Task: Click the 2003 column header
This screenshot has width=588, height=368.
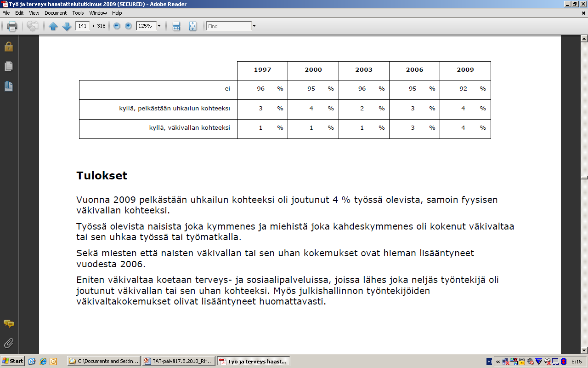Action: pos(364,70)
